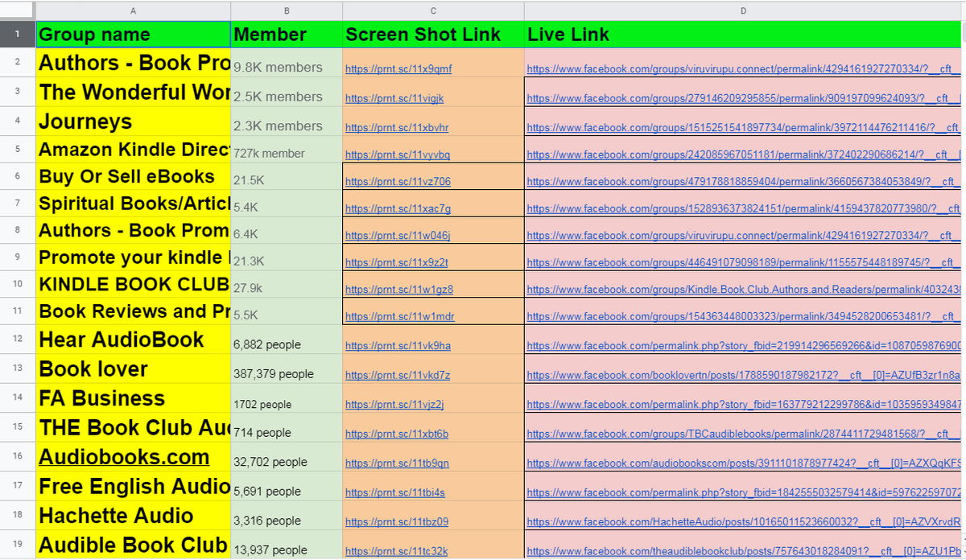Open screenshot link prnt.sc/11tc32k
Screen dimensions: 966x560
point(396,551)
